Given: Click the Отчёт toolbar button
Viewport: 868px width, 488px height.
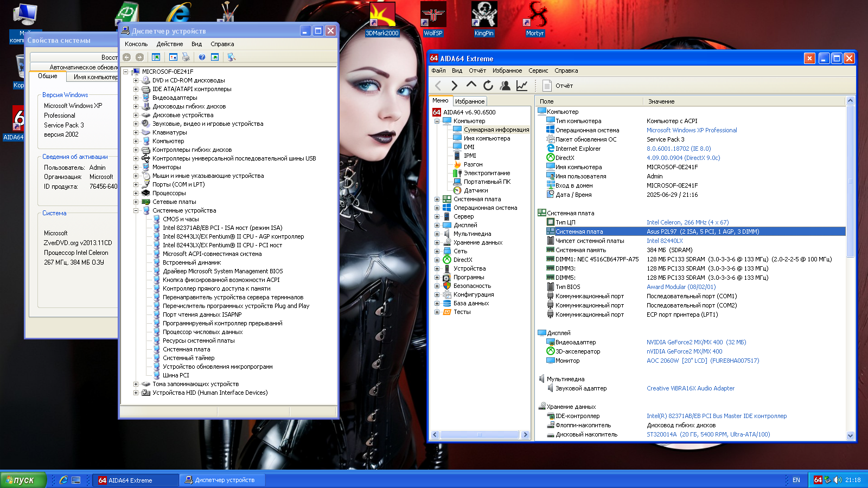Looking at the screenshot, I should tap(558, 85).
